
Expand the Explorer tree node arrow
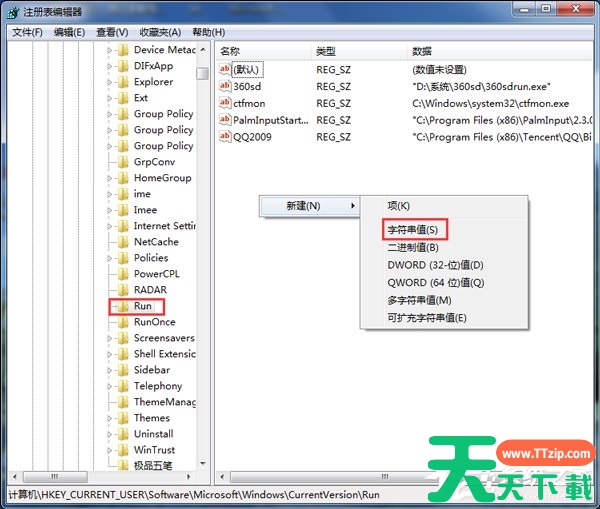[109, 83]
